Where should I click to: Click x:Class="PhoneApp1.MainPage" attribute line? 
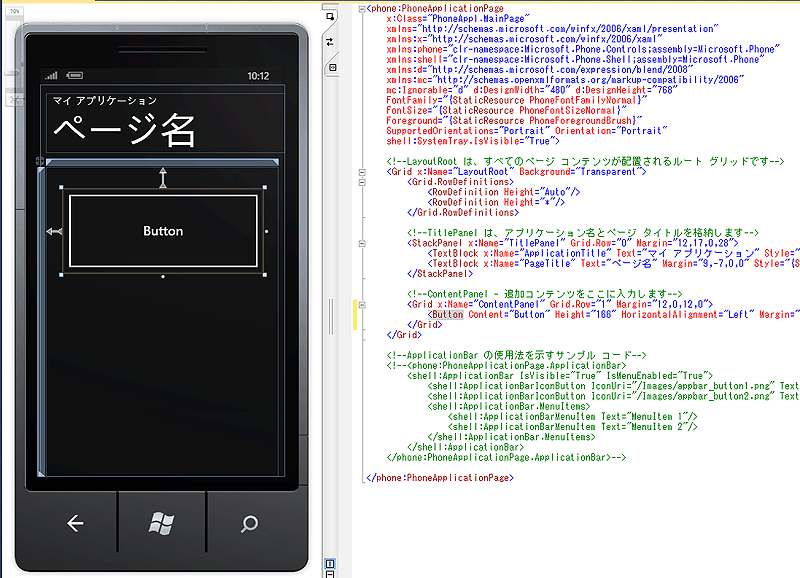pyautogui.click(x=458, y=19)
